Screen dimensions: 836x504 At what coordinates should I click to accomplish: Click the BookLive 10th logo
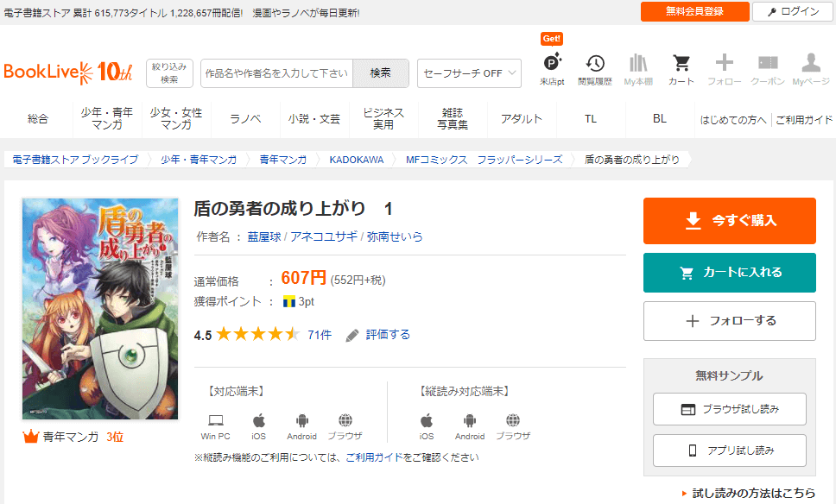click(x=68, y=72)
